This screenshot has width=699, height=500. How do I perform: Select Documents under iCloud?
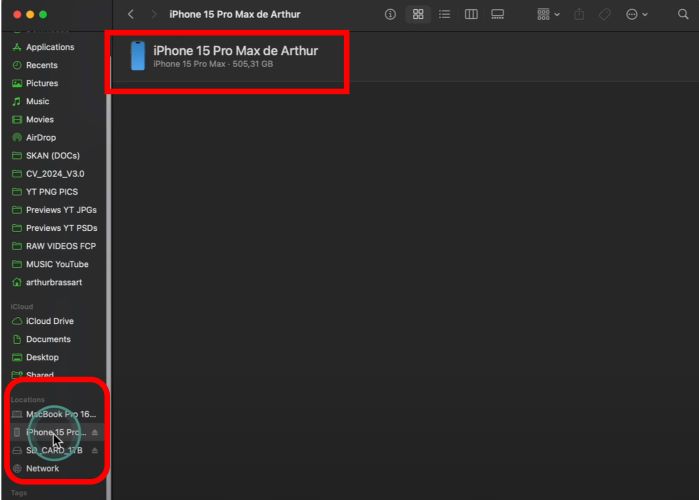click(x=48, y=339)
